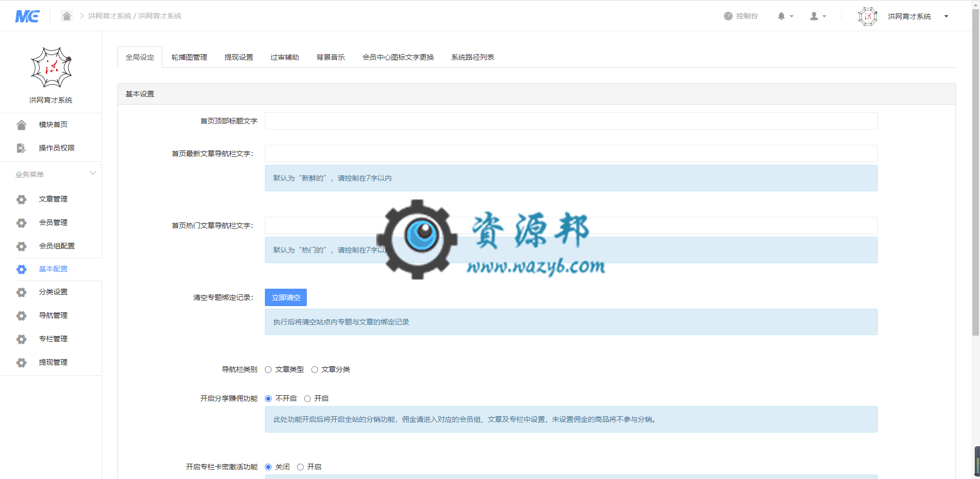Open the 会员中心图标文字更换 tab
Image resolution: width=980 pixels, height=479 pixels.
(398, 57)
